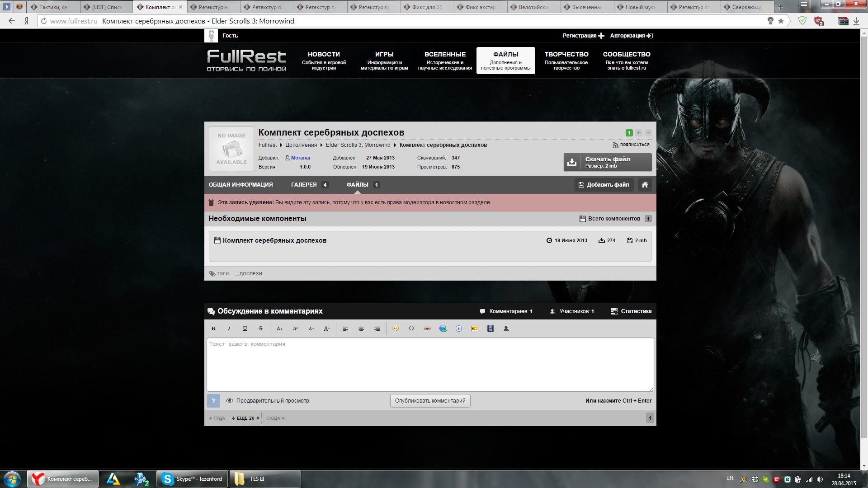Expand comments with ЕЩЁ 20
The width and height of the screenshot is (868, 488).
coord(245,418)
